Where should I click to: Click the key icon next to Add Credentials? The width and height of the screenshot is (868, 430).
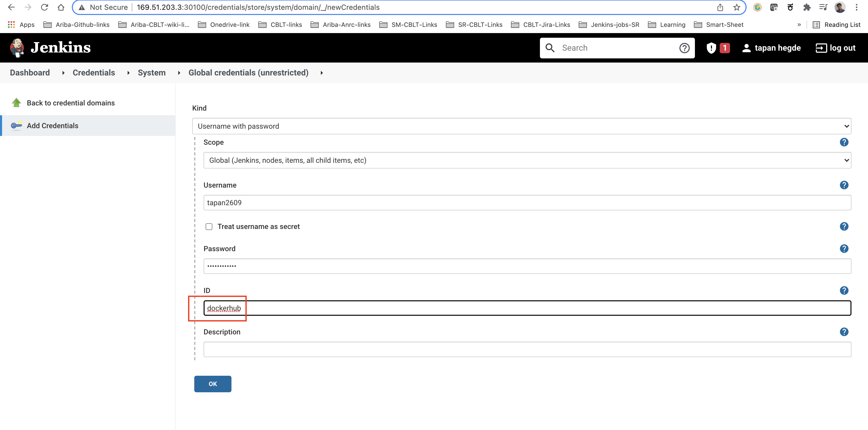[16, 125]
